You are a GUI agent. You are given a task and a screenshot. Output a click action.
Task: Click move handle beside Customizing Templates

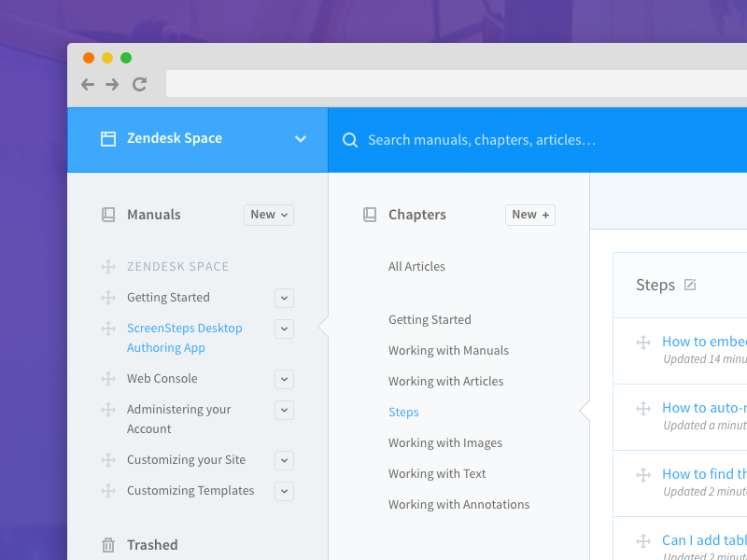(x=108, y=491)
